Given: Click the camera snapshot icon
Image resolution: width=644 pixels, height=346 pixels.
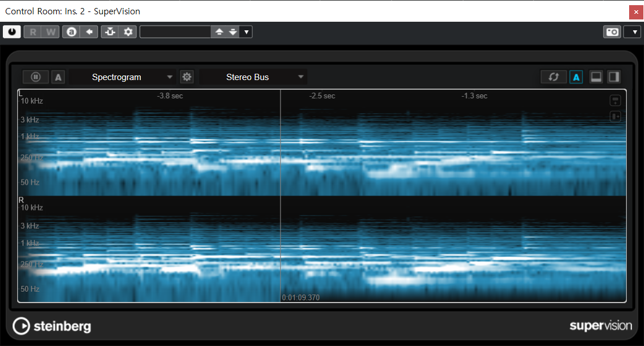Looking at the screenshot, I should 612,32.
